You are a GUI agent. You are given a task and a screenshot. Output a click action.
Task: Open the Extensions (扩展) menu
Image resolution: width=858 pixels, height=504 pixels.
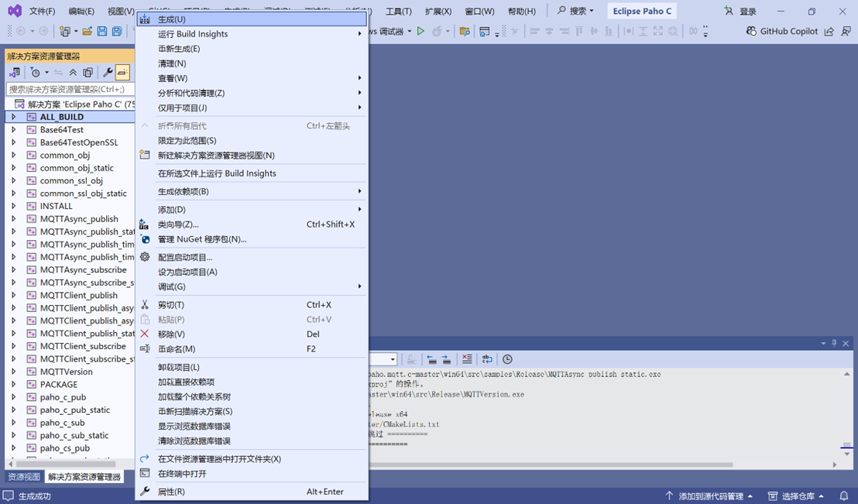438,11
